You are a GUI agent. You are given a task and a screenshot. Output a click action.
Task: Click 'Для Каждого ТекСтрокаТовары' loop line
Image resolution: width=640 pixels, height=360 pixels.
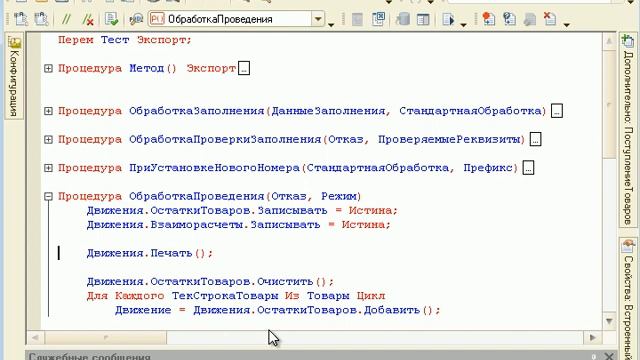pos(236,296)
